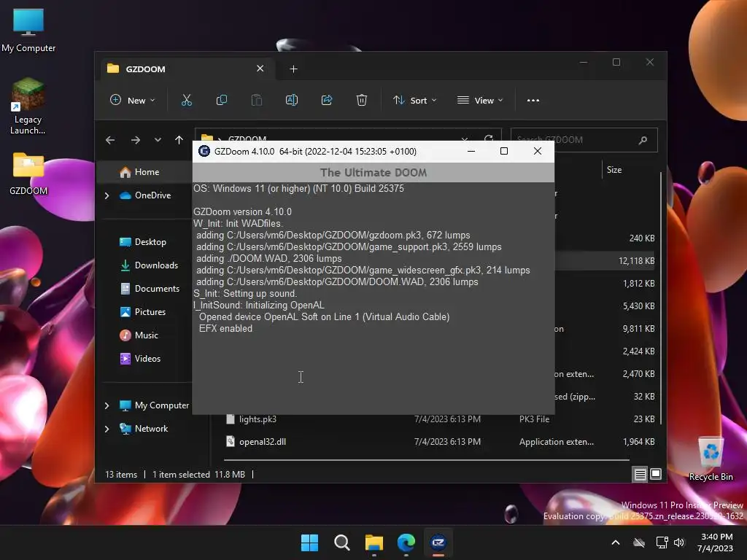Open taskbar Search
Screen dimensions: 747x560
pos(342,542)
